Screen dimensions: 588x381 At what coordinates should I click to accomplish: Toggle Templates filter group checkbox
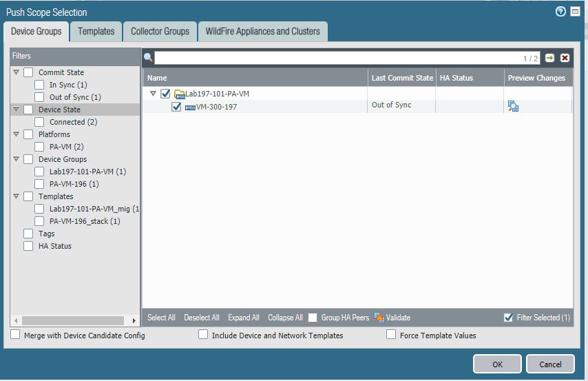[x=28, y=196]
